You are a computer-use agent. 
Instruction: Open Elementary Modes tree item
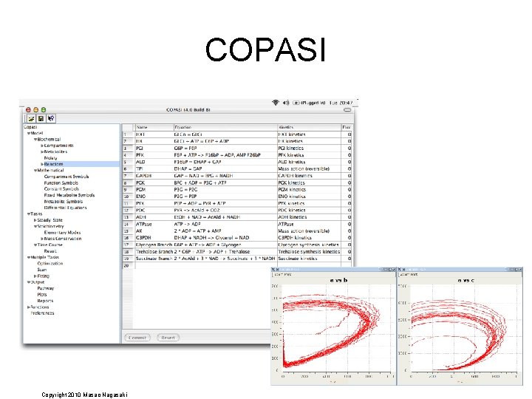point(62,233)
